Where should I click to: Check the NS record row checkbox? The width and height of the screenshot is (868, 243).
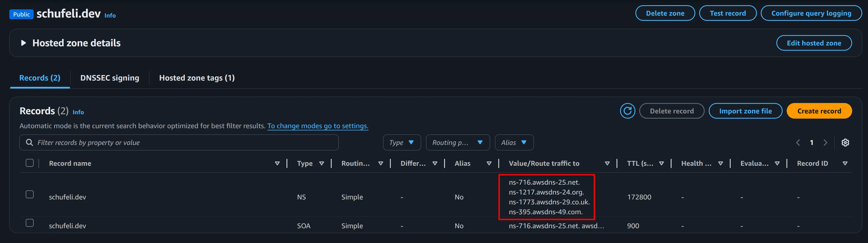[x=30, y=195]
